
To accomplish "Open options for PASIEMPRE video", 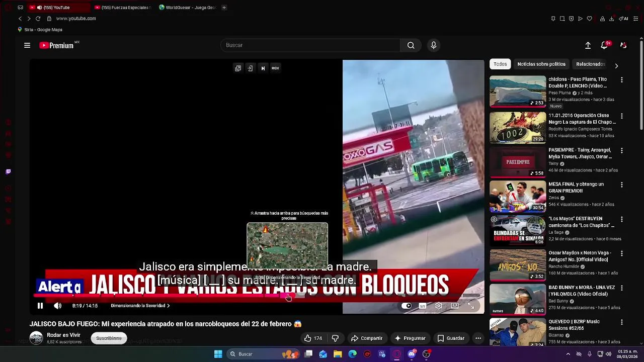I will pos(622,150).
